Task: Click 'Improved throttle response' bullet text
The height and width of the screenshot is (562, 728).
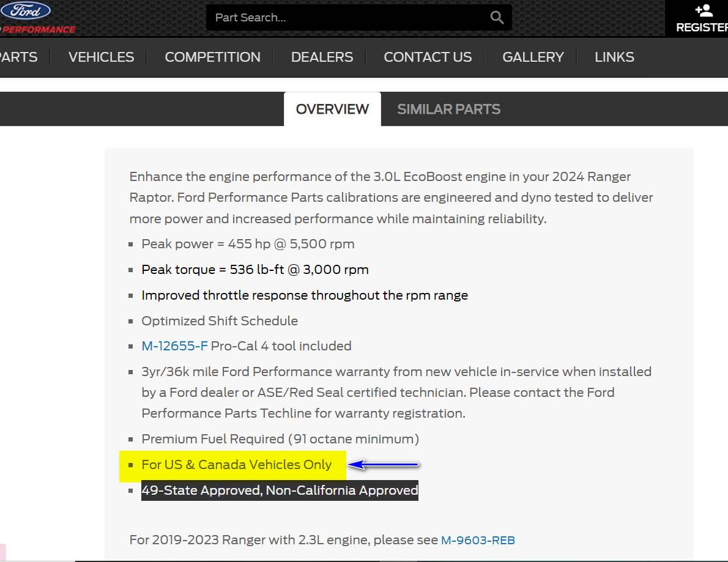Action: tap(305, 295)
